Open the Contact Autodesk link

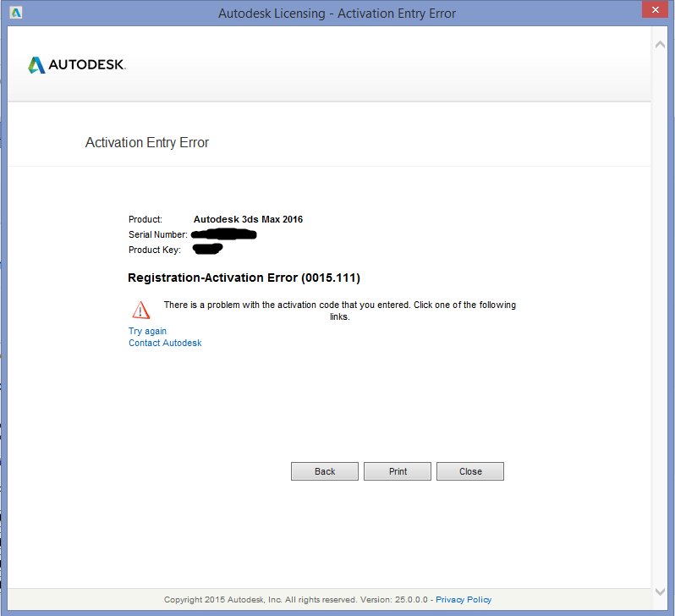pyautogui.click(x=165, y=343)
